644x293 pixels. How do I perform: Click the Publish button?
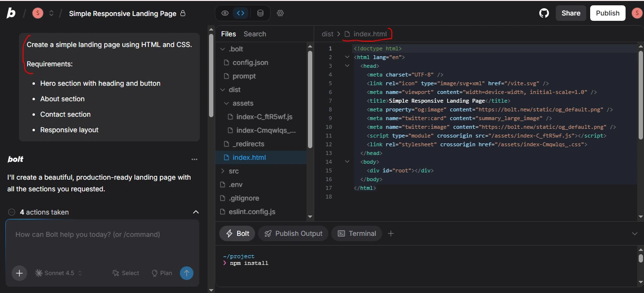[607, 13]
